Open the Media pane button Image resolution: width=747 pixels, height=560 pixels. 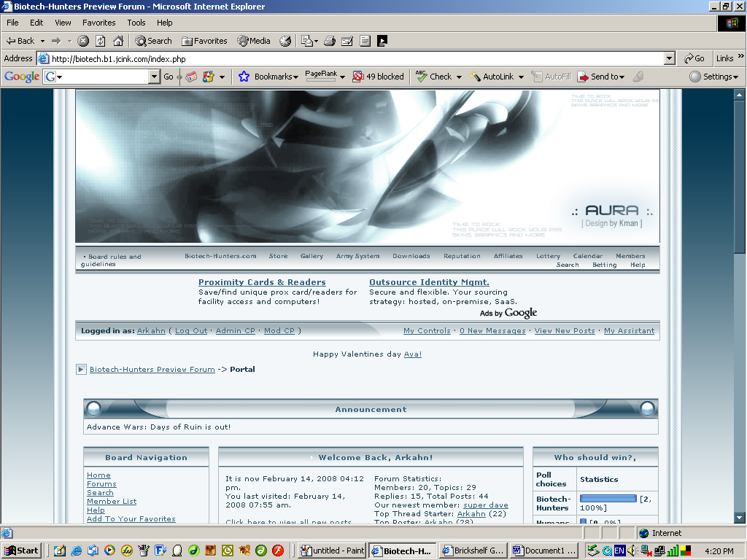pos(254,41)
